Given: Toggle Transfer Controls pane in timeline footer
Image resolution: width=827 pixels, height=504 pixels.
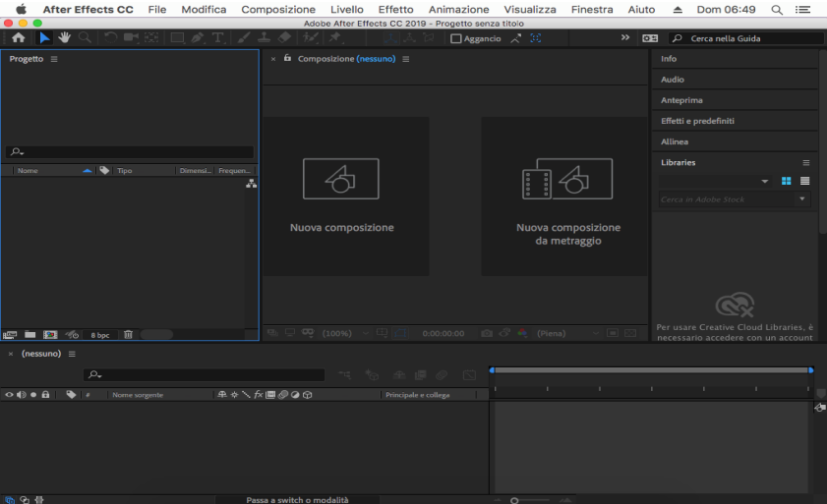Looking at the screenshot, I should (x=25, y=500).
